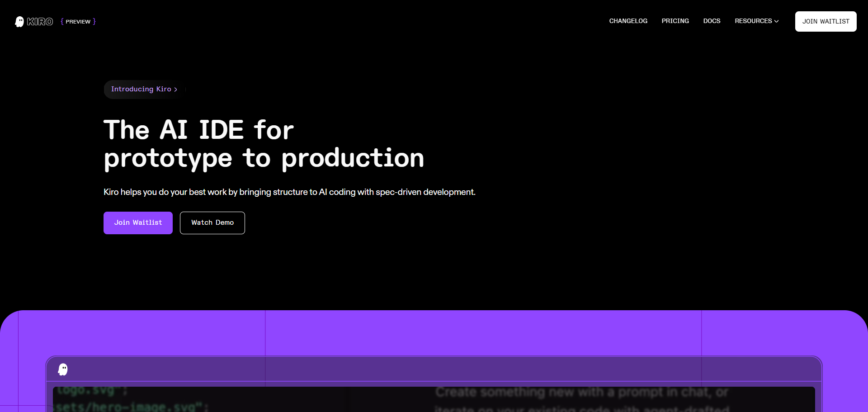868x412 pixels.
Task: Open the Docs link
Action: pyautogui.click(x=712, y=21)
